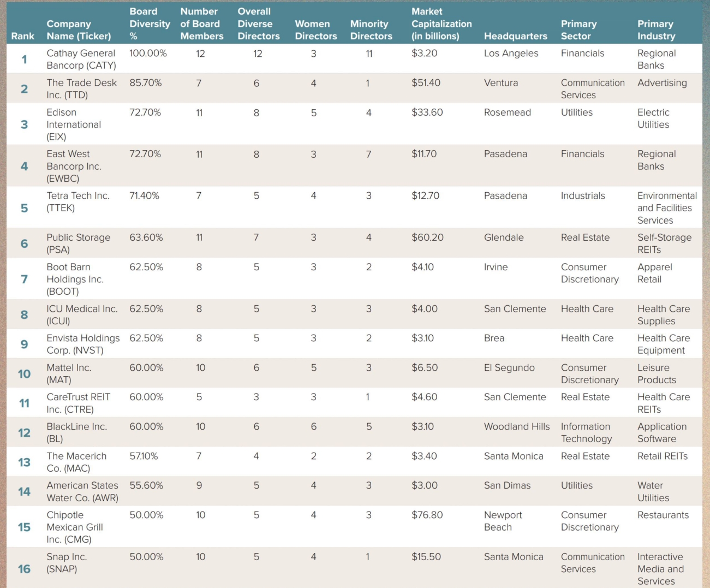Click Cathay General Bancorp (CATY) company name
This screenshot has height=588, width=710.
tap(81, 59)
